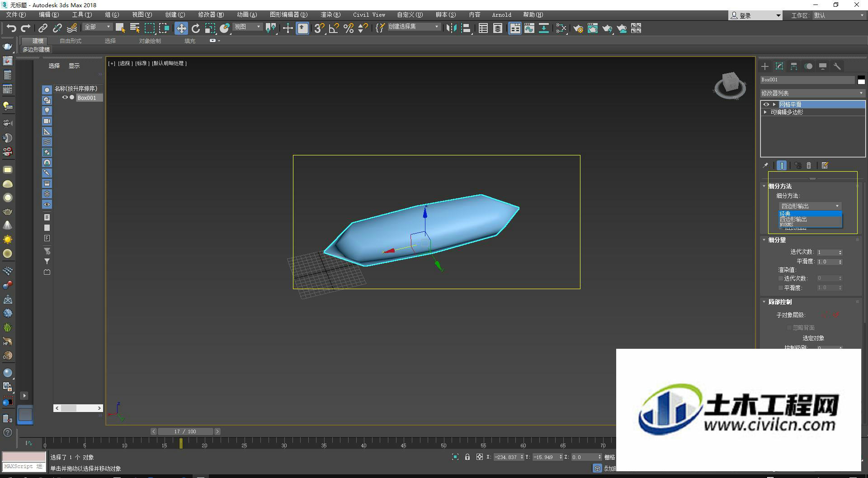The image size is (868, 478).
Task: Click Box001 object color swatch
Action: pos(861,80)
